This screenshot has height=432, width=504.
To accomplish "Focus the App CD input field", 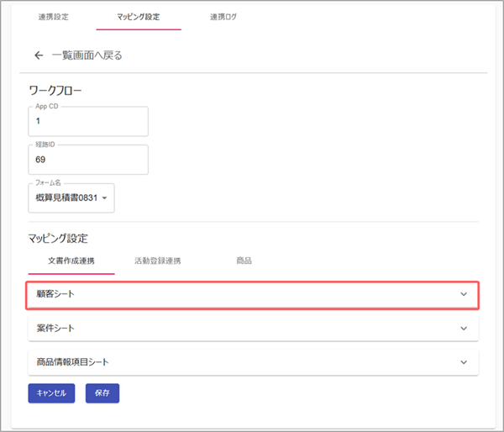I will [88, 121].
